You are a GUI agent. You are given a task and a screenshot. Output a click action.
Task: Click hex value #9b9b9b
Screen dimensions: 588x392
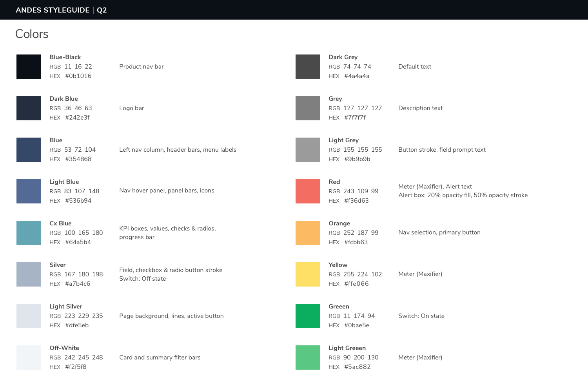(357, 159)
